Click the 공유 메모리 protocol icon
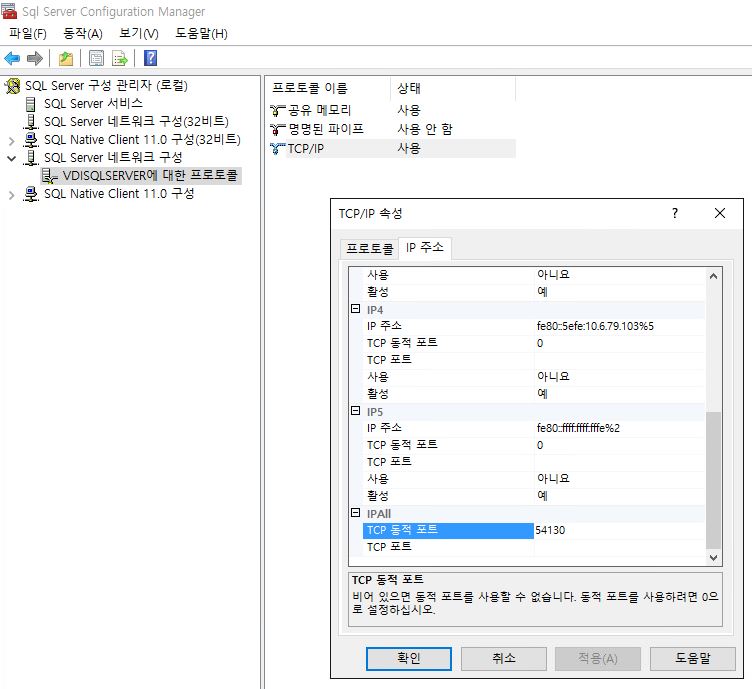 pyautogui.click(x=277, y=111)
